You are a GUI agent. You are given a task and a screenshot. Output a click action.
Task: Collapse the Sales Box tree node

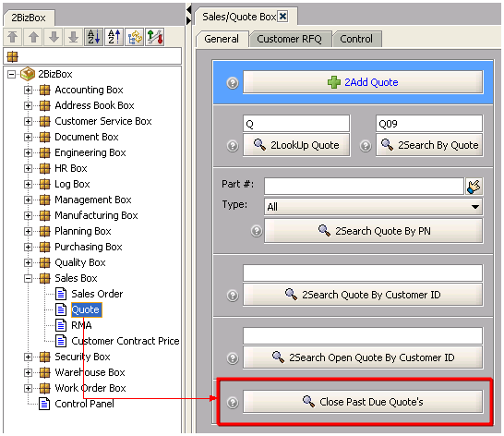point(28,278)
